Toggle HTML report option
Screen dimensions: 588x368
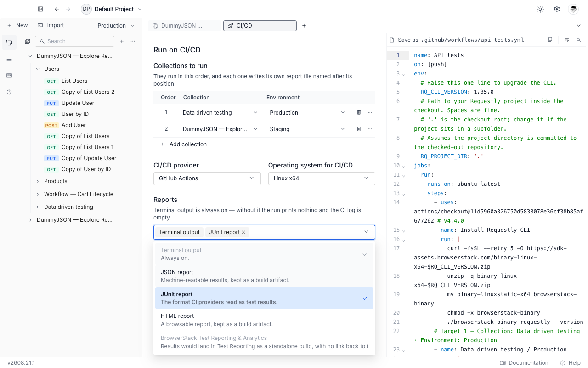[x=264, y=320]
